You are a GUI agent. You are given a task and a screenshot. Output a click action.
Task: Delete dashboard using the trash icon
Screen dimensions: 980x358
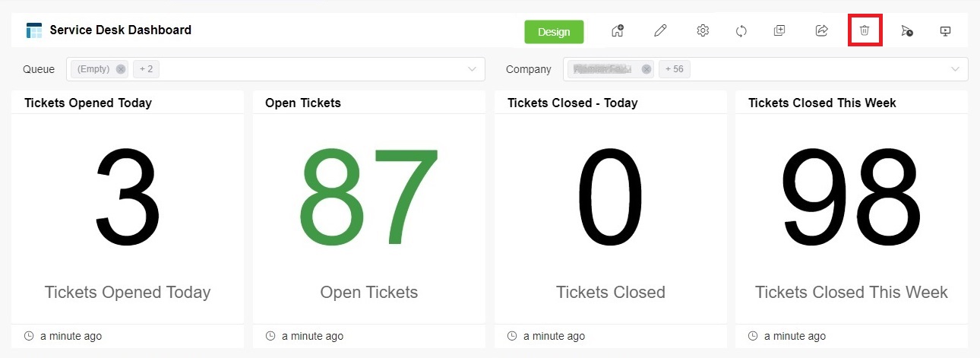[x=865, y=31]
